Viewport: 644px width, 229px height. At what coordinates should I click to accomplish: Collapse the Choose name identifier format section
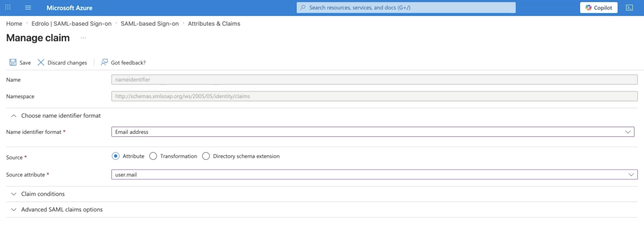click(13, 116)
